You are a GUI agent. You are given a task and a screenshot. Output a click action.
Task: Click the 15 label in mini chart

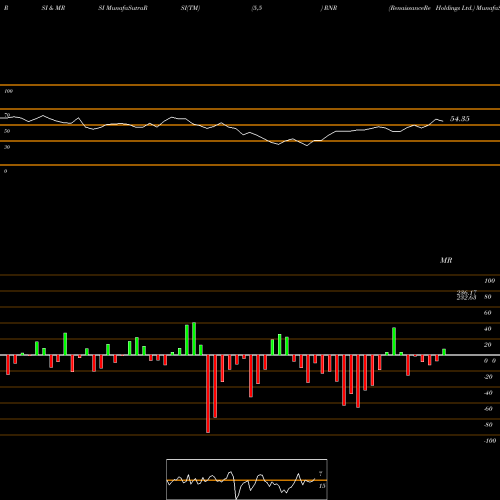(322, 486)
